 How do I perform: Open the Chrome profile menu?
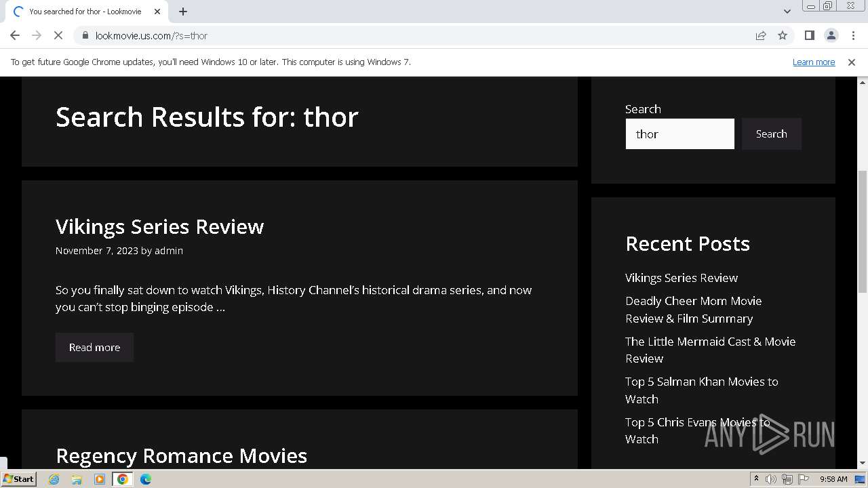click(831, 35)
